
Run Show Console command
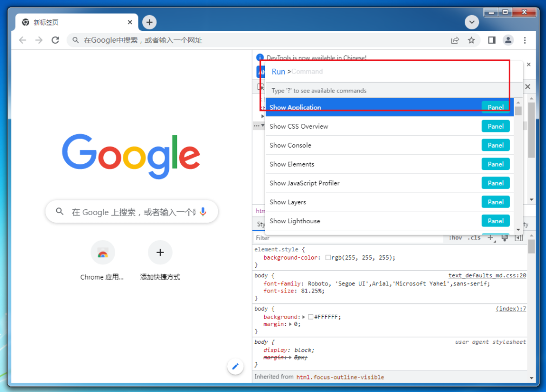(389, 145)
